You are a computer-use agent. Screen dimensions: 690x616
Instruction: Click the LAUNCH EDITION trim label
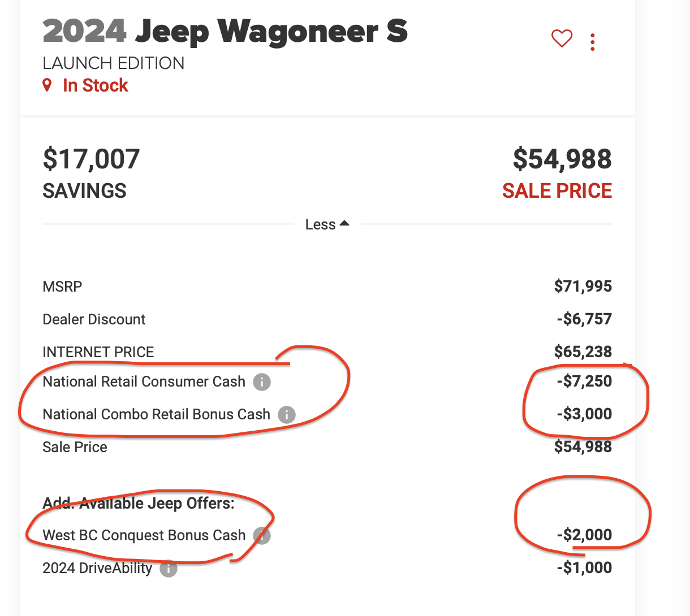(114, 63)
